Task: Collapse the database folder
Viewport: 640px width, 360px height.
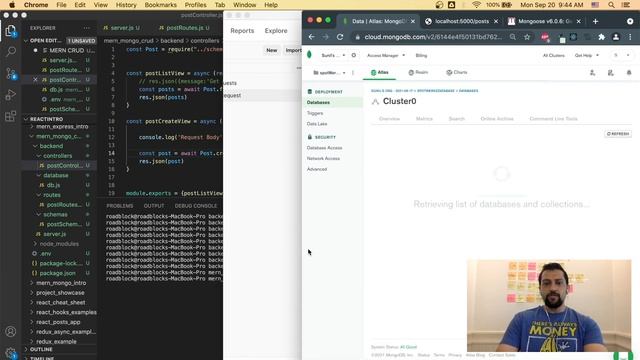Action: click(39, 176)
